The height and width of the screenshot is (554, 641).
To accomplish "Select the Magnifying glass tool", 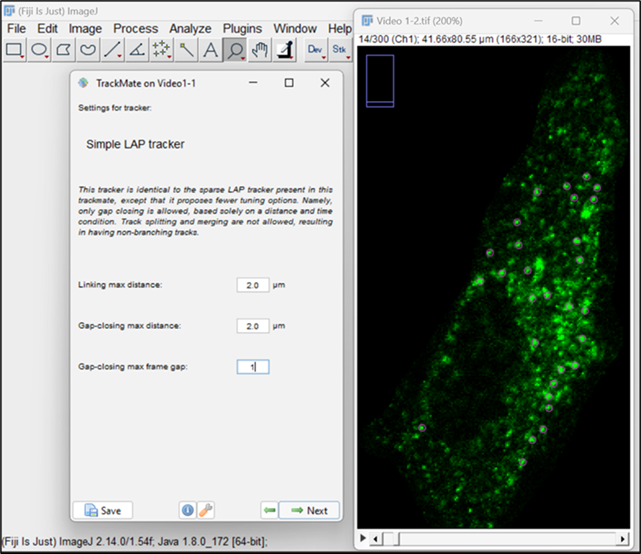I will click(x=235, y=50).
